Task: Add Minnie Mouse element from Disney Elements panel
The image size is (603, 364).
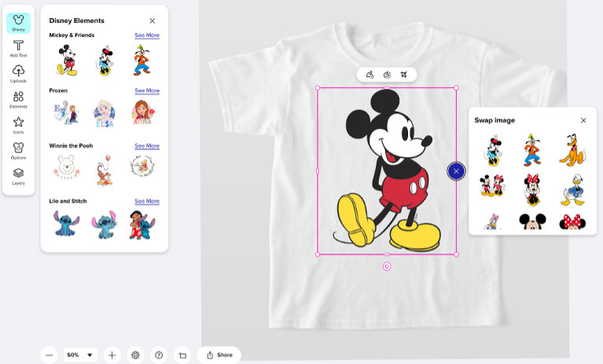Action: pos(105,60)
